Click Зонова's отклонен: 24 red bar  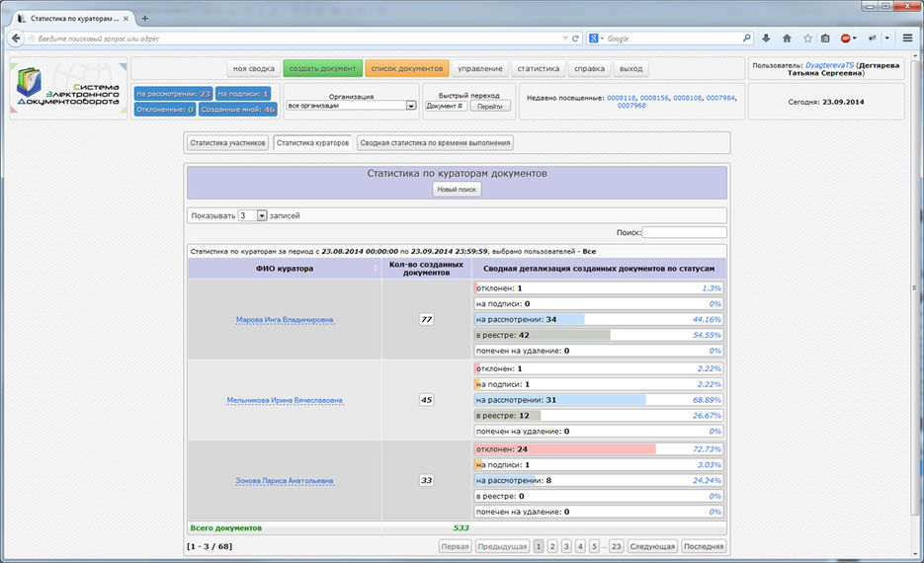click(598, 448)
